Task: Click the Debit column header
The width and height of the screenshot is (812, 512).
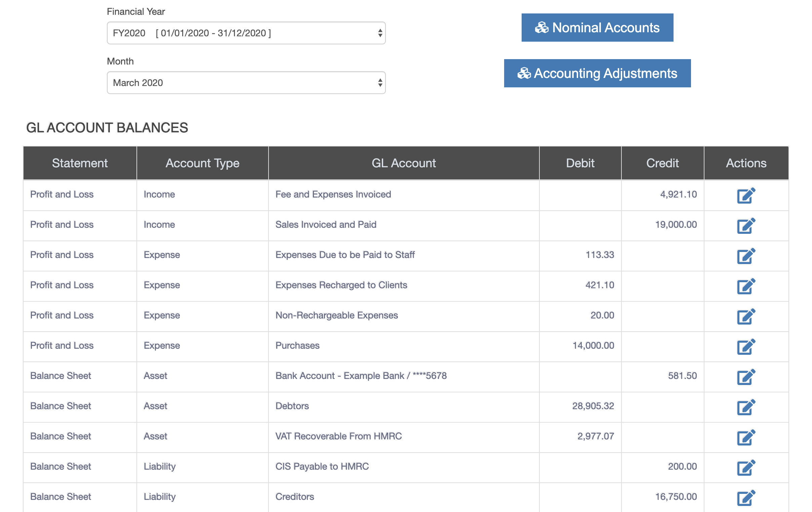Action: 580,163
